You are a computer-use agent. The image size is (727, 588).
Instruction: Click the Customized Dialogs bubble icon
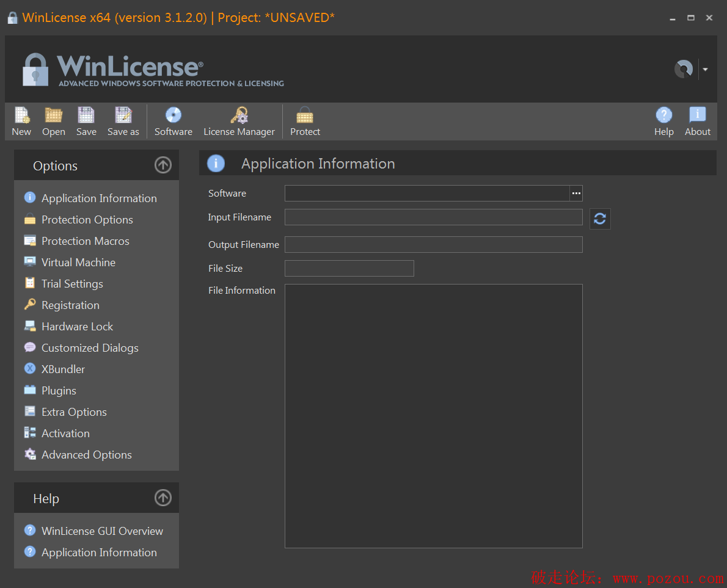coord(30,347)
